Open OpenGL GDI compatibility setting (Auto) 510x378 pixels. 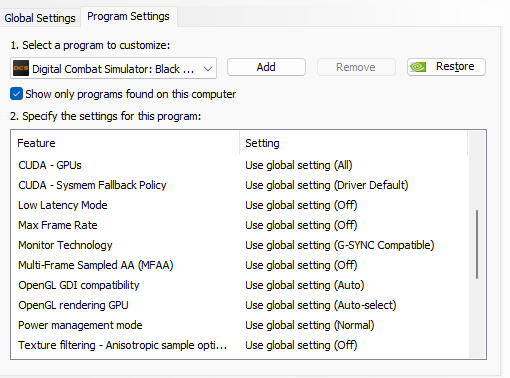pyautogui.click(x=305, y=285)
